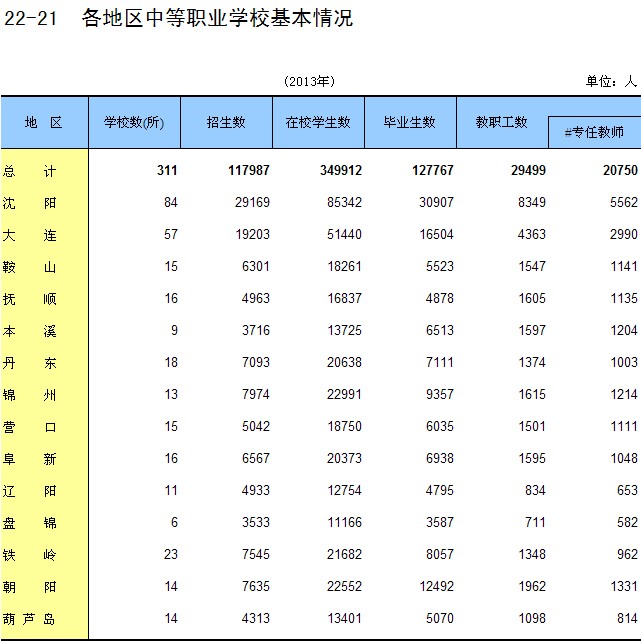Select Yingkou teachers cell 1111
The height and width of the screenshot is (641, 641).
pyautogui.click(x=624, y=426)
